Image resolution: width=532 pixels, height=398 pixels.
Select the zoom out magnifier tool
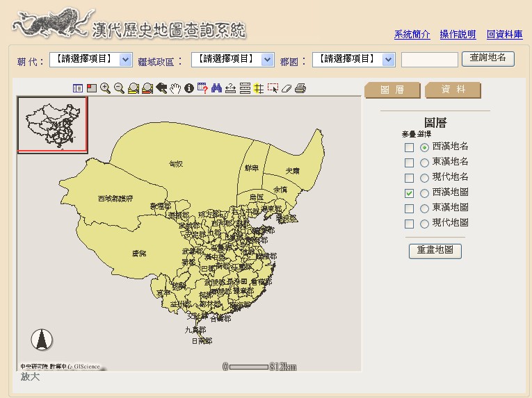click(x=119, y=88)
